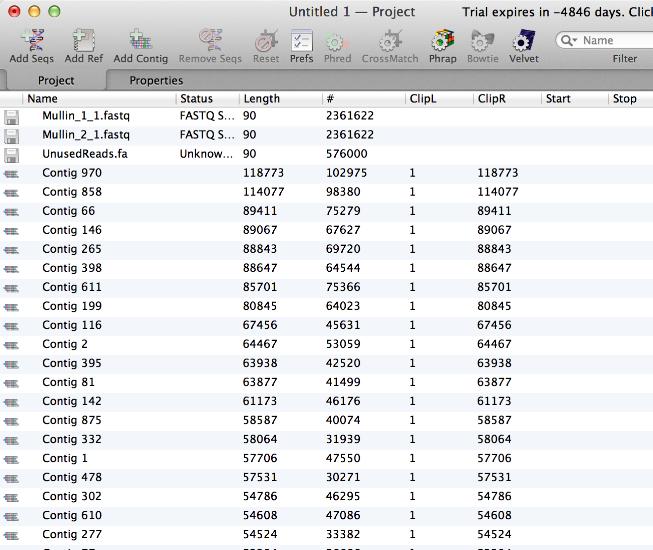Click the file icon for Mullin_2_1.fastq
Image resolution: width=653 pixels, height=550 pixels.
[12, 137]
